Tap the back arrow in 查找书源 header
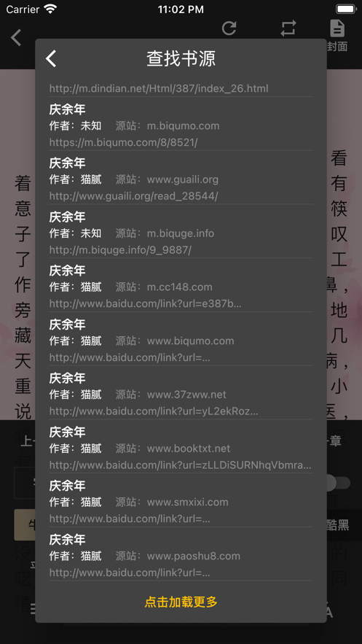This screenshot has height=644, width=362. coord(51,59)
